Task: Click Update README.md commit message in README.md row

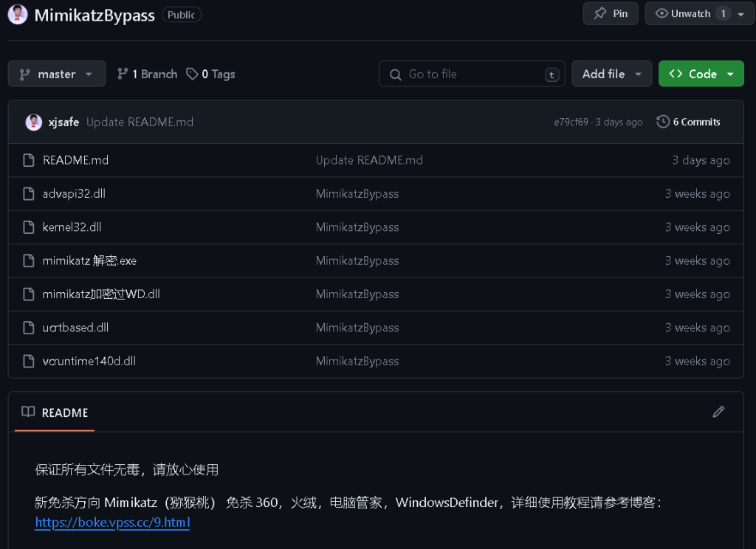Action: click(x=369, y=160)
